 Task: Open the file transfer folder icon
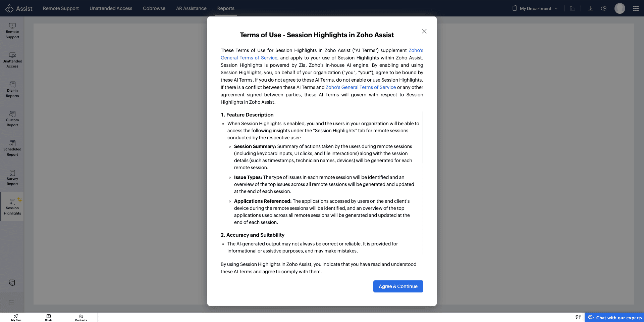pyautogui.click(x=573, y=8)
